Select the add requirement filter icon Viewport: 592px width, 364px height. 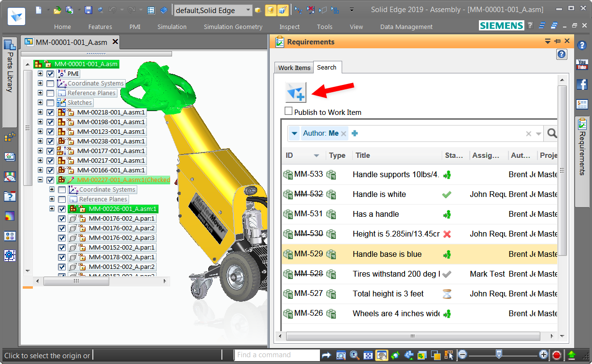[295, 92]
